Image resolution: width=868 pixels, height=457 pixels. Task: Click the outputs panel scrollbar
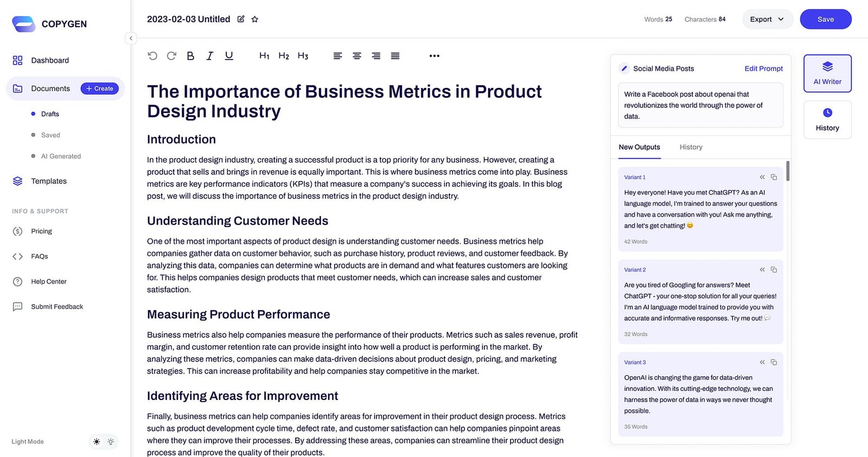click(788, 171)
